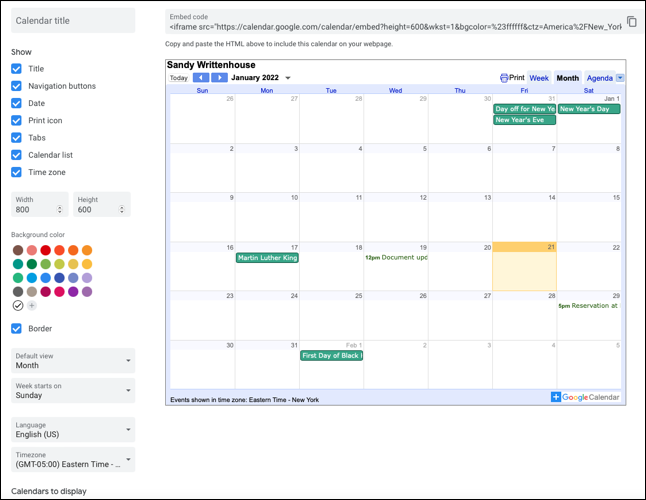Click the Today button

[x=178, y=78]
